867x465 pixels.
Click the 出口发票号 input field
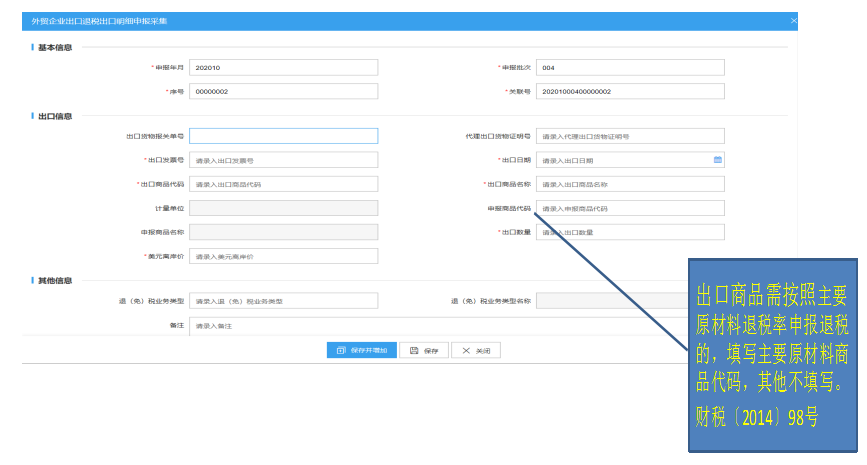283,160
